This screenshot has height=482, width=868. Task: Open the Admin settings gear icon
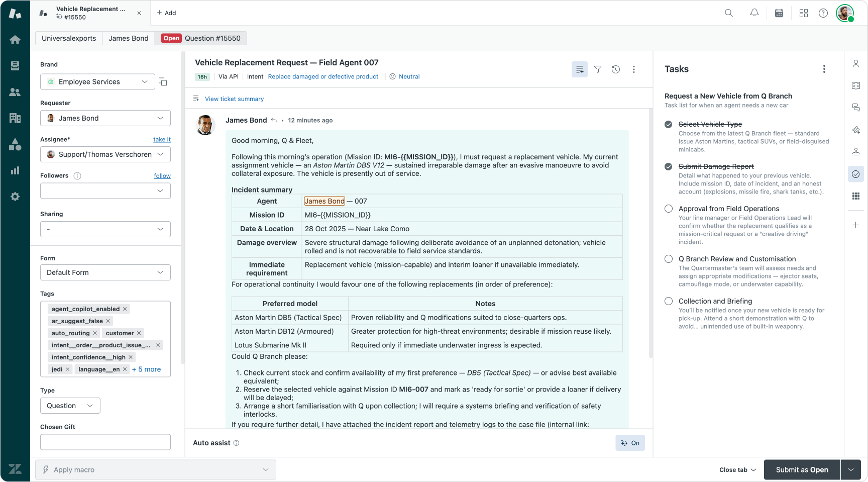click(15, 197)
